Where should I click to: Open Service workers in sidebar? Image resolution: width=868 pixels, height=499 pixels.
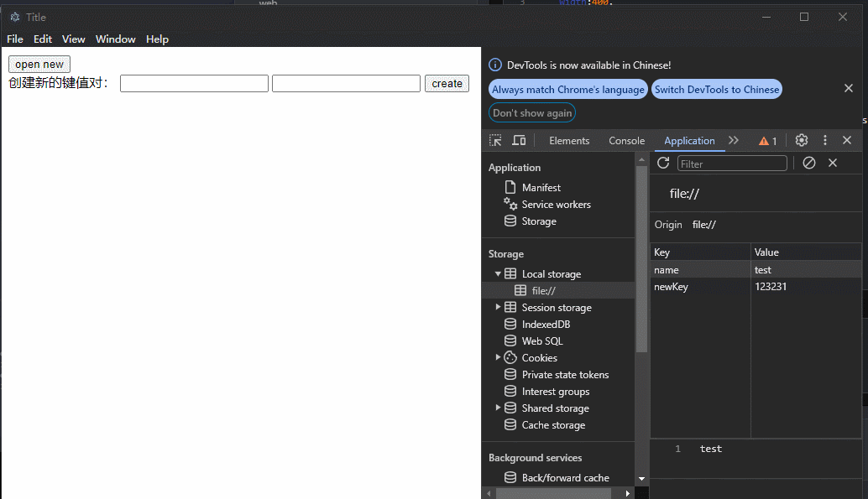tap(556, 205)
